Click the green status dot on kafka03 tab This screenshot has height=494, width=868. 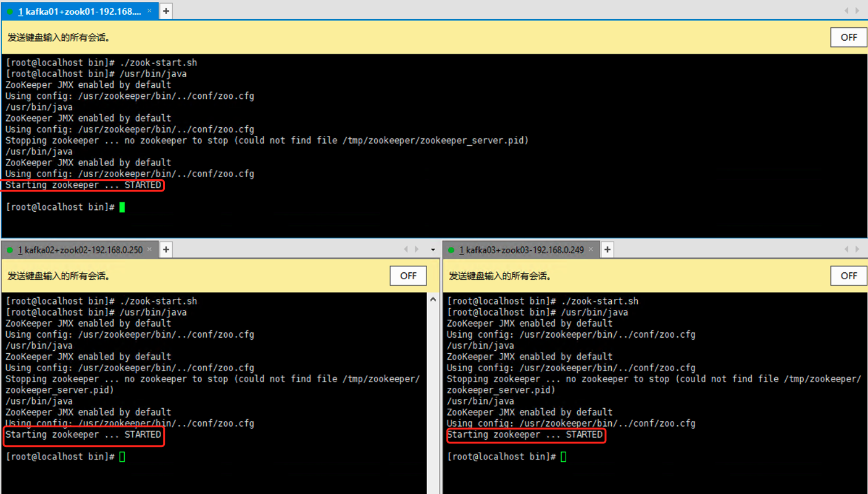(451, 250)
